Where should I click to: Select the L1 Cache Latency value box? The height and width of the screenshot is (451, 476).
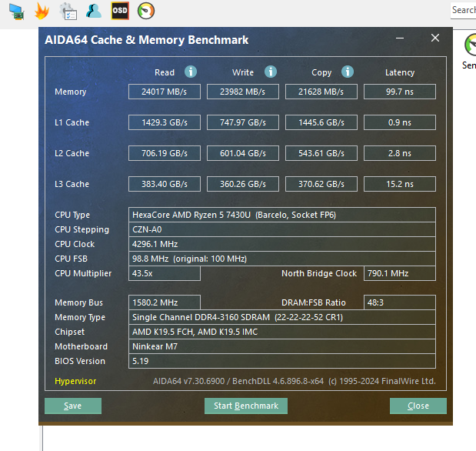pos(399,122)
